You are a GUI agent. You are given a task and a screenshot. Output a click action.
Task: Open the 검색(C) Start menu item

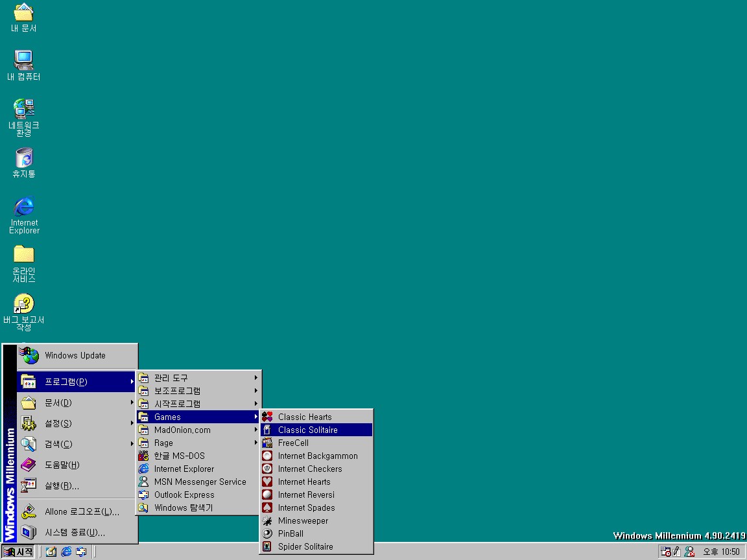77,444
